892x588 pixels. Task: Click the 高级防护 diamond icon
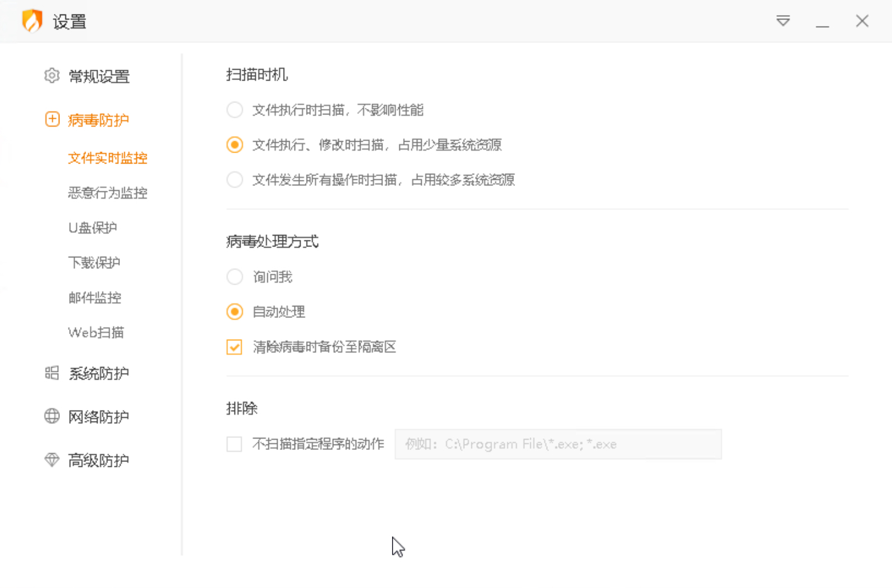[52, 460]
